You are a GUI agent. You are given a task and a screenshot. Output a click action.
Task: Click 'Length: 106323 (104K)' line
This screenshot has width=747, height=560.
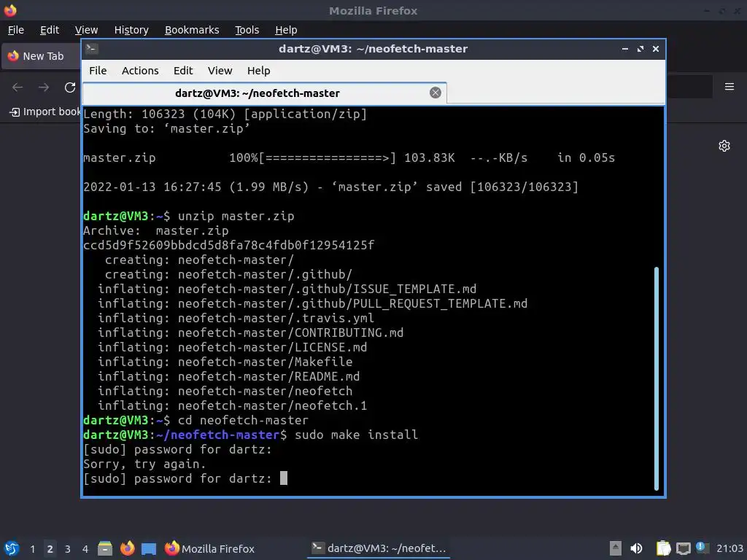(x=225, y=114)
